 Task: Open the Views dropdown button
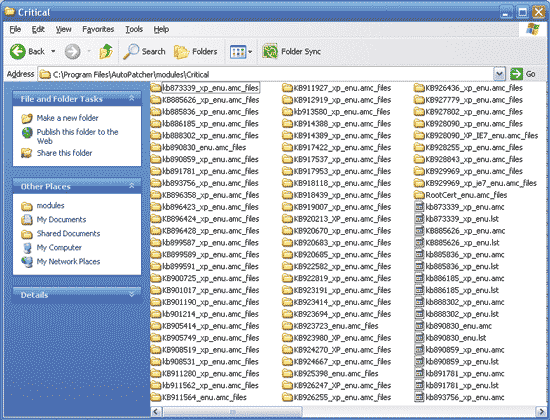[241, 52]
